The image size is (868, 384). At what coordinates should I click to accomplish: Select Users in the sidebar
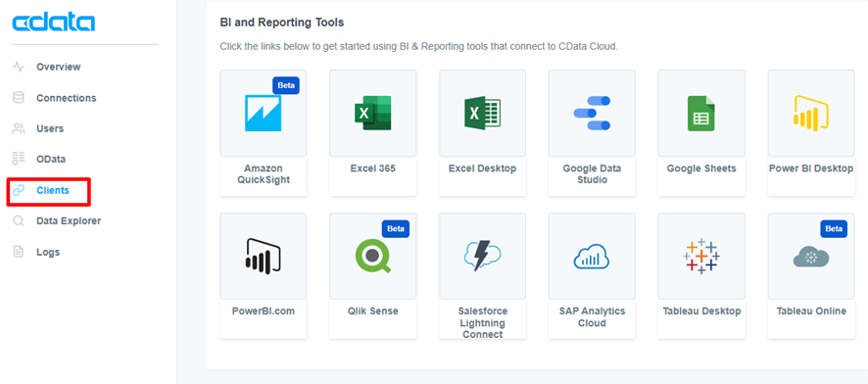click(50, 129)
